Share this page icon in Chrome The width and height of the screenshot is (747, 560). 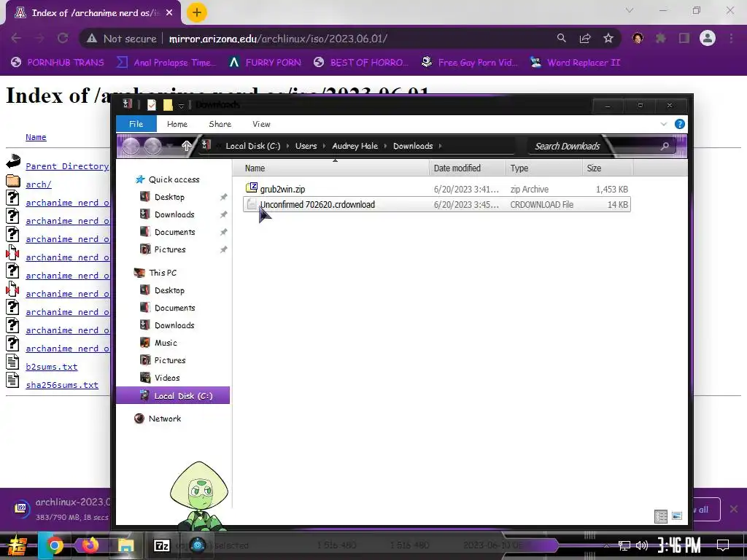(x=585, y=39)
